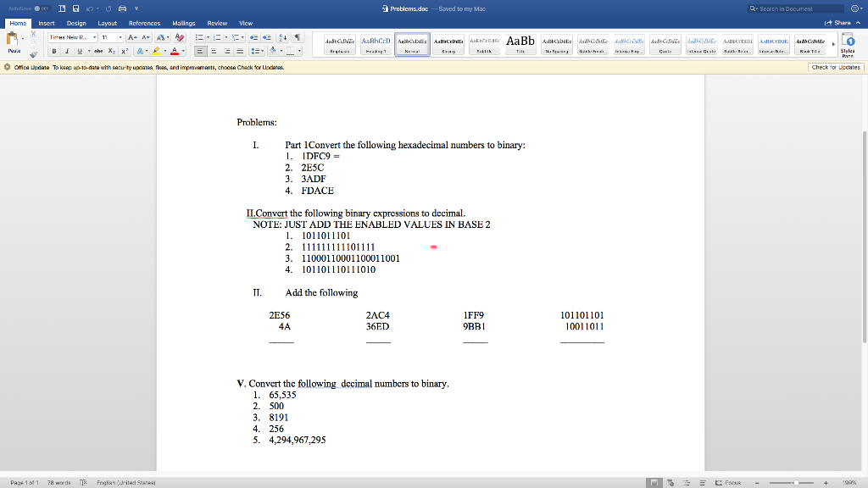The image size is (868, 488).
Task: Align text to the right
Action: tap(227, 51)
